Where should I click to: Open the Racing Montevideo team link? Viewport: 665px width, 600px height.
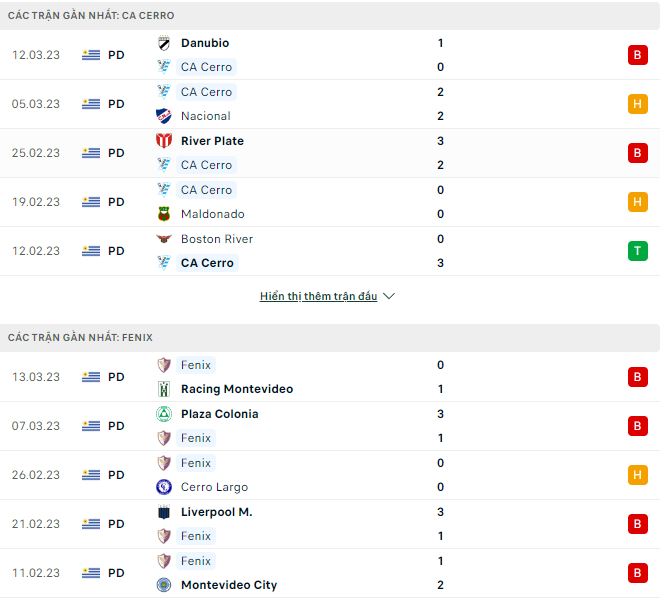[x=237, y=389]
